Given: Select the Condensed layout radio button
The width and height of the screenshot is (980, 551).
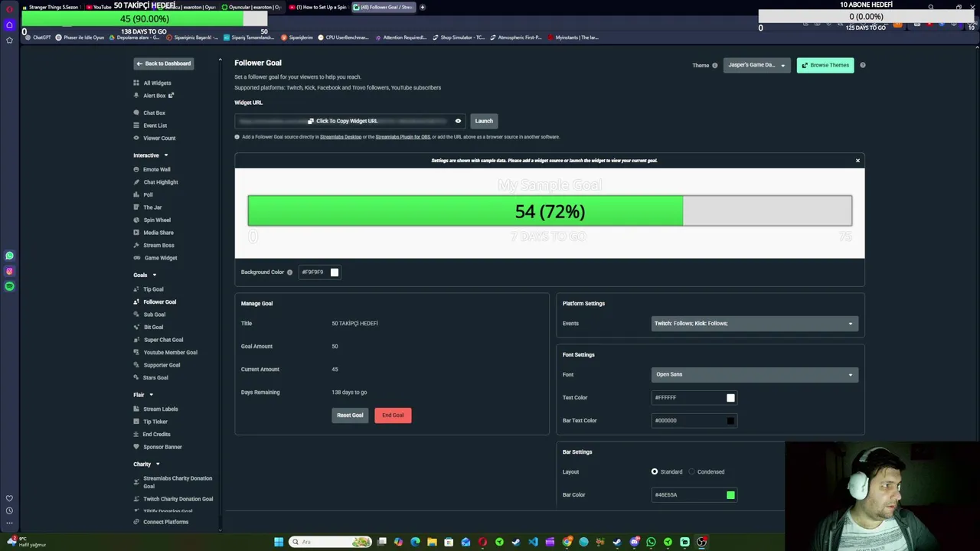Looking at the screenshot, I should point(692,471).
